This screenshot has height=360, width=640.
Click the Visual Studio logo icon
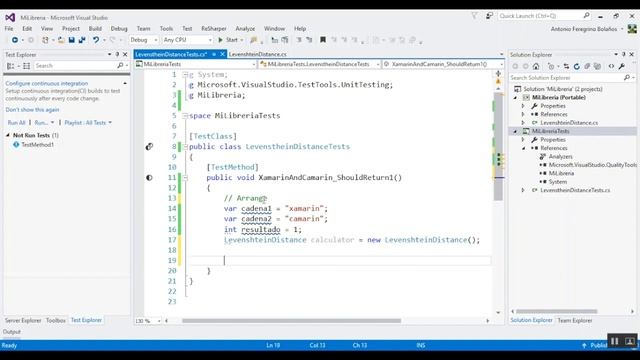[10, 18]
